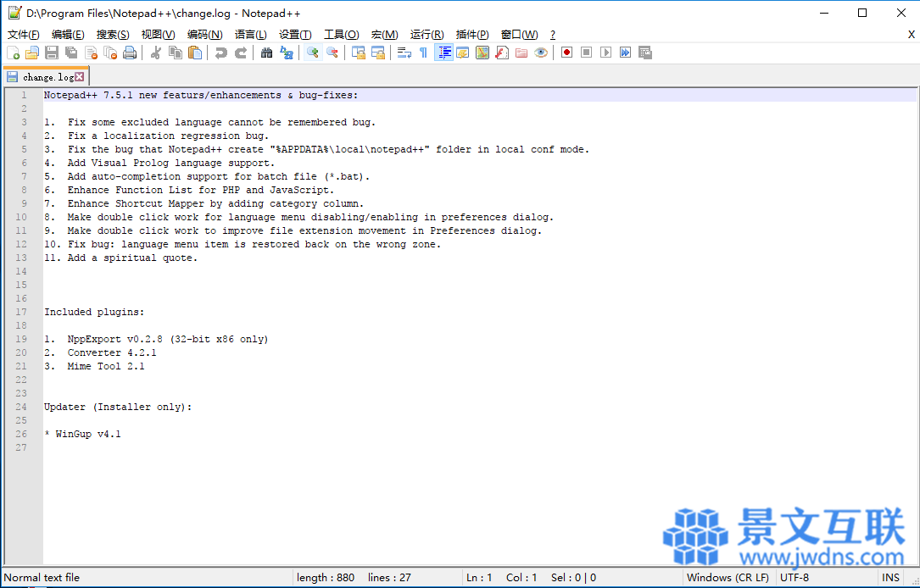Start macro recording with the red dot icon

tap(566, 53)
